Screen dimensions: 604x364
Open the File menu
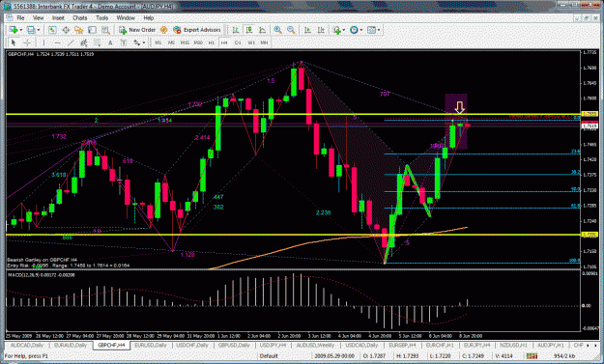tap(20, 18)
